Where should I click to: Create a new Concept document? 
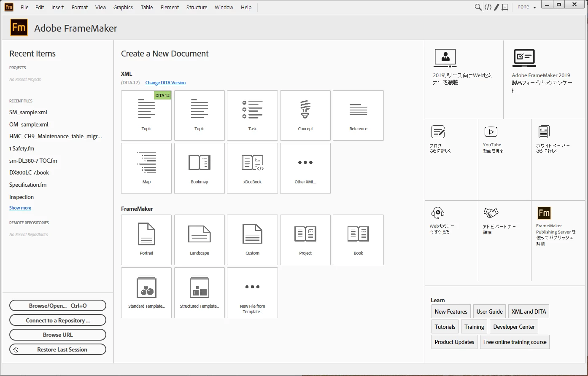(x=305, y=115)
